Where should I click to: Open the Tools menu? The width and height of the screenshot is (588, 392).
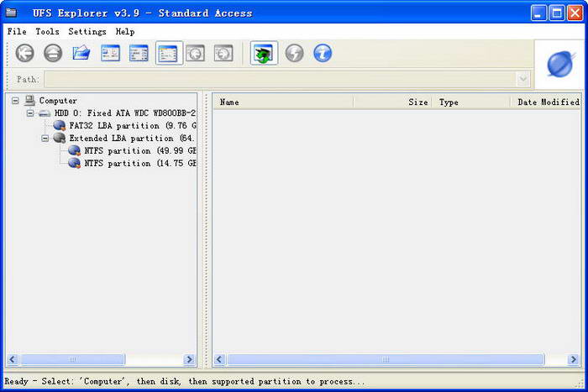tap(47, 32)
